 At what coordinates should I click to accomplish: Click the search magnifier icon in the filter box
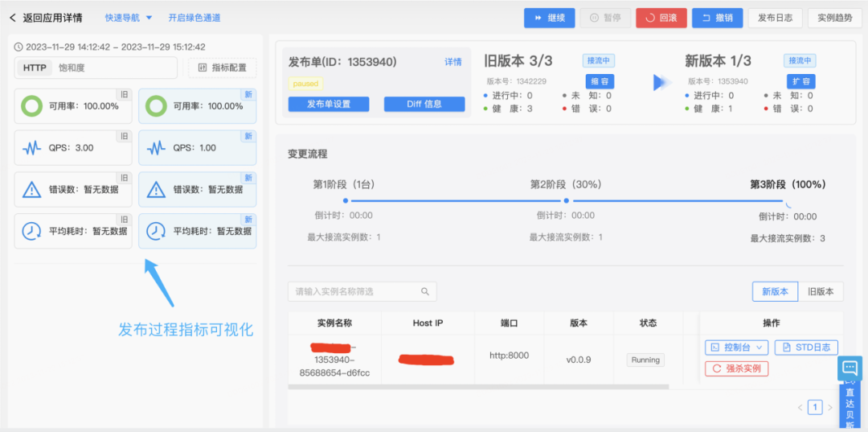tap(425, 291)
